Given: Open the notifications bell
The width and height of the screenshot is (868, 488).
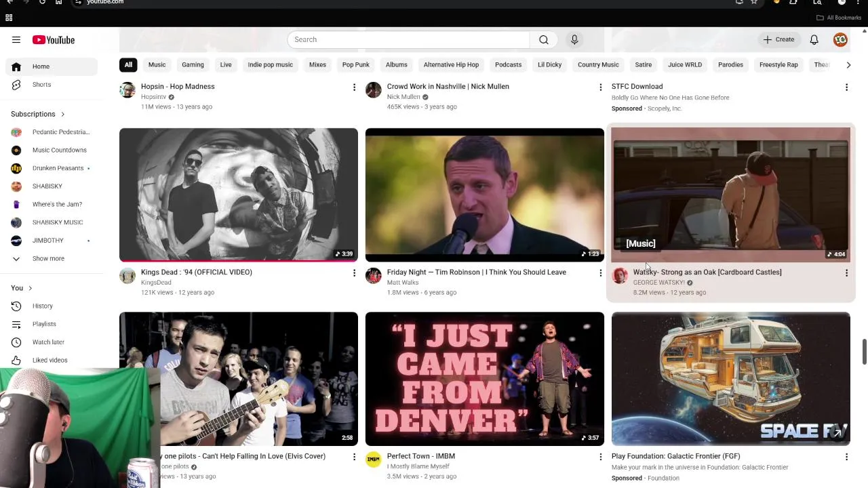Looking at the screenshot, I should [814, 39].
